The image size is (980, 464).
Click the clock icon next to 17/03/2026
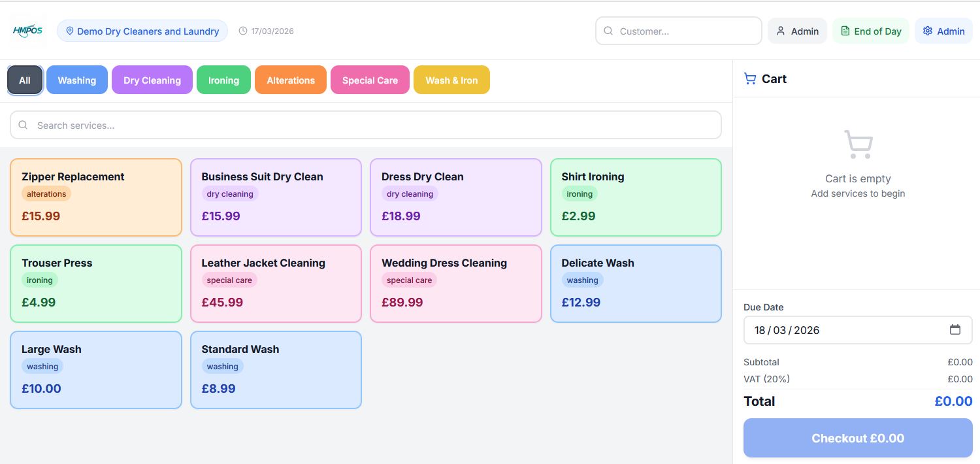click(x=243, y=31)
